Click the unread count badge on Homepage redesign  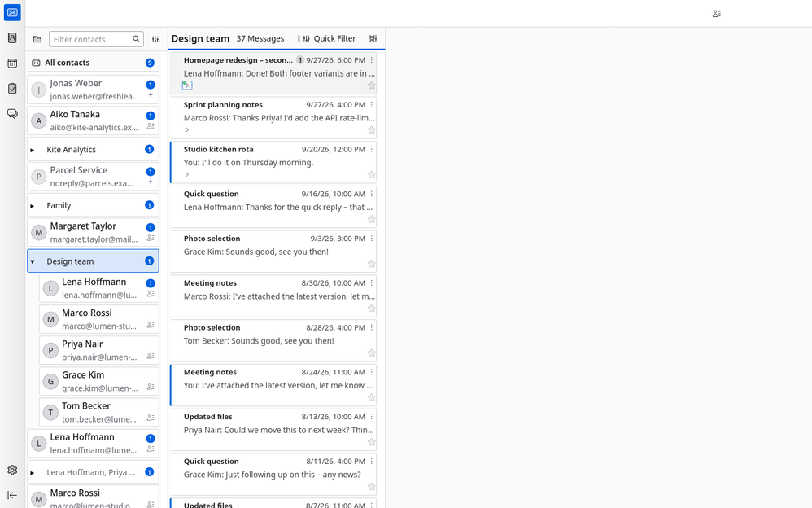coord(300,60)
